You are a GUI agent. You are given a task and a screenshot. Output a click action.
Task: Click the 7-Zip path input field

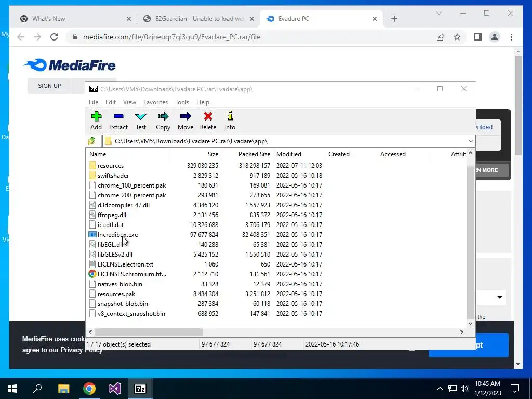coord(285,141)
